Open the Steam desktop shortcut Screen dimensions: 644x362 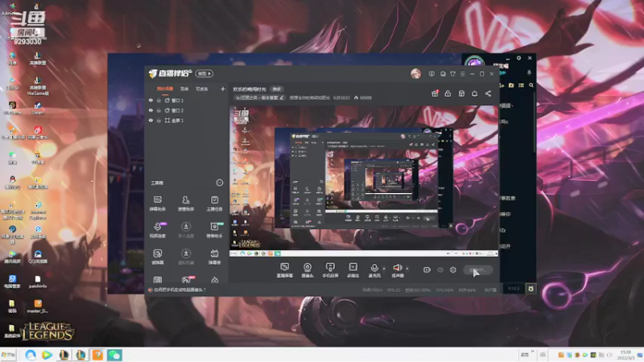coord(37,109)
